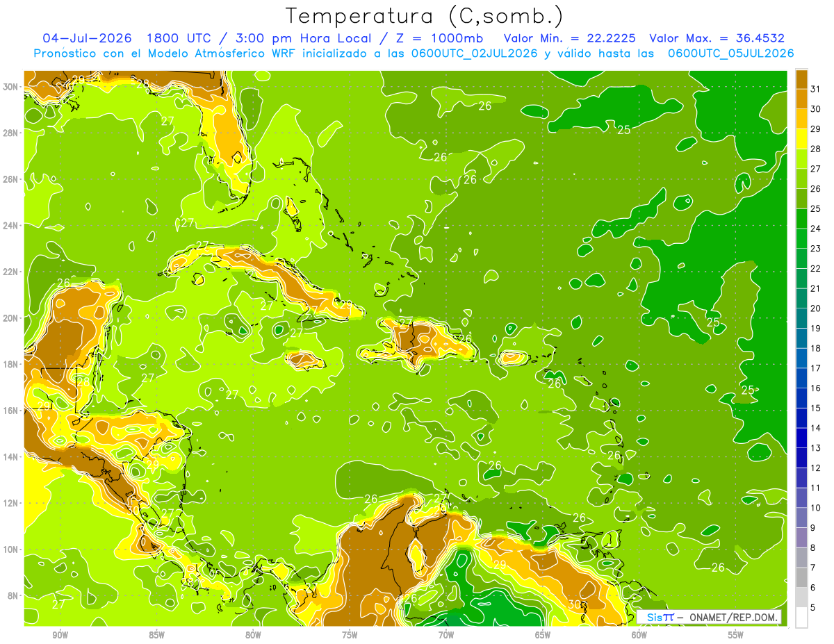834x644 pixels.
Task: Pick the legend swatch between 25 and 26
Action: point(801,199)
